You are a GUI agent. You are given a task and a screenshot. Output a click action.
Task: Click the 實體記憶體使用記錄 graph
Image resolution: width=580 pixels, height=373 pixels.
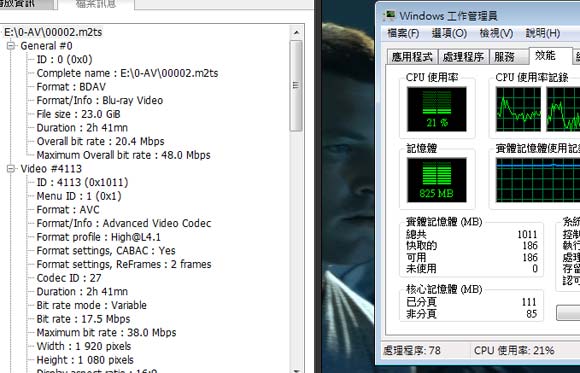tap(538, 180)
